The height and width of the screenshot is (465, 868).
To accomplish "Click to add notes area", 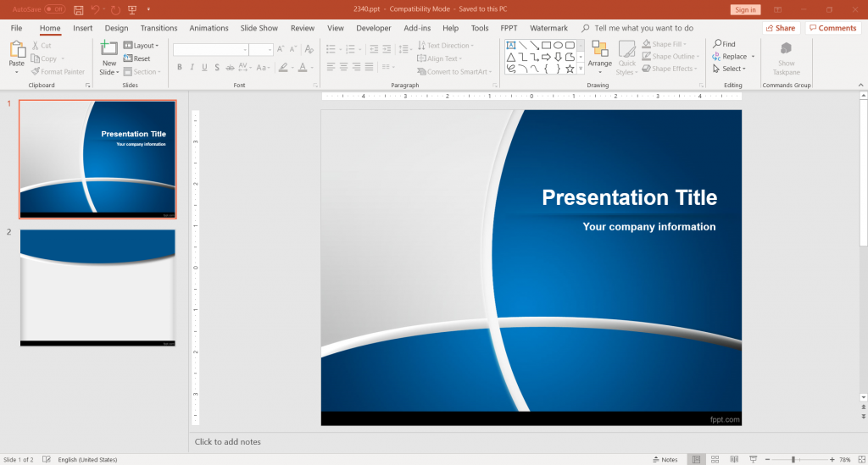I will (x=227, y=442).
